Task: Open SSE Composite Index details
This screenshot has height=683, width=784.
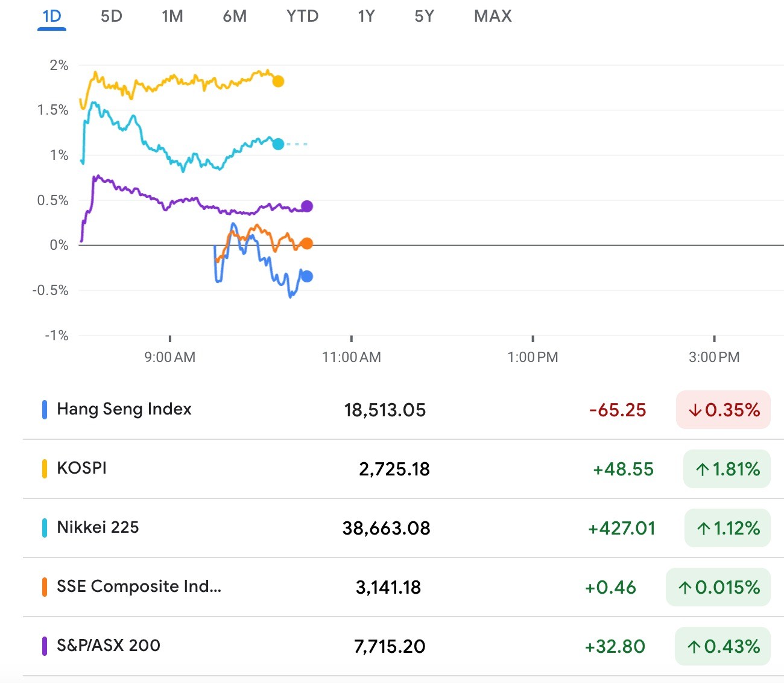Action: [139, 586]
